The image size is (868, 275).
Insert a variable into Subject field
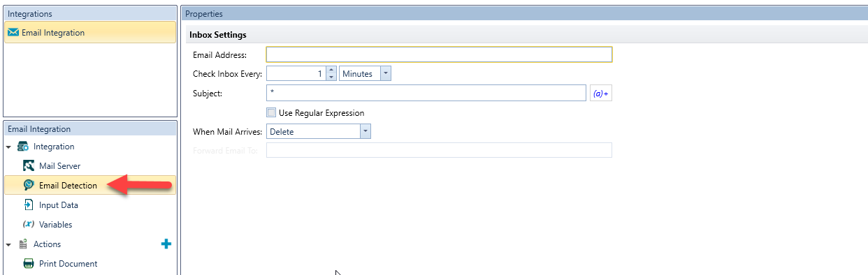click(x=601, y=93)
